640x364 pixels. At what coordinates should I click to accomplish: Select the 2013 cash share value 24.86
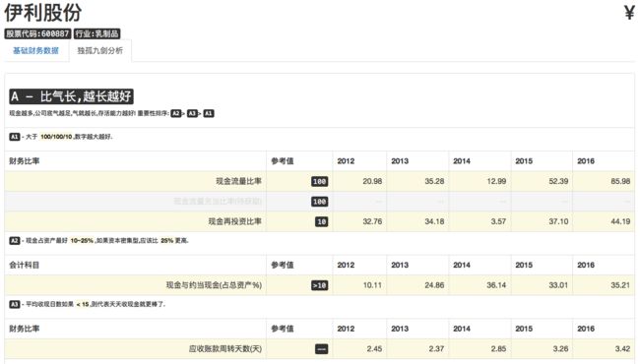434,285
